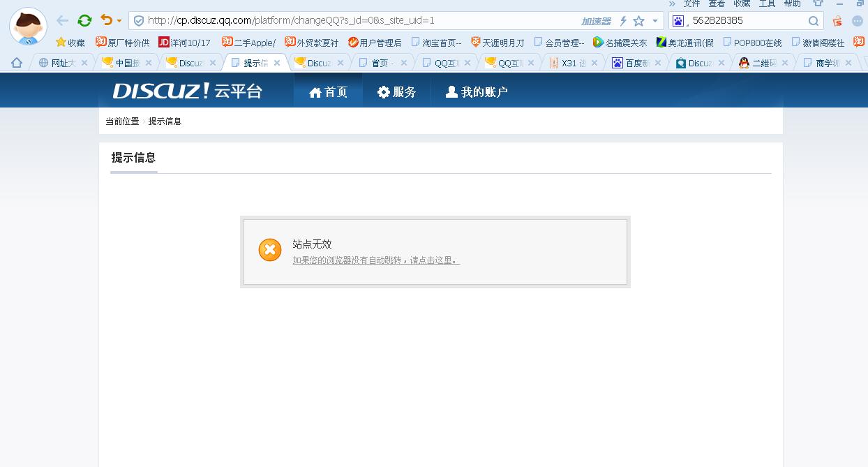The height and width of the screenshot is (467, 868).
Task: Close the X31 tab
Action: click(595, 63)
